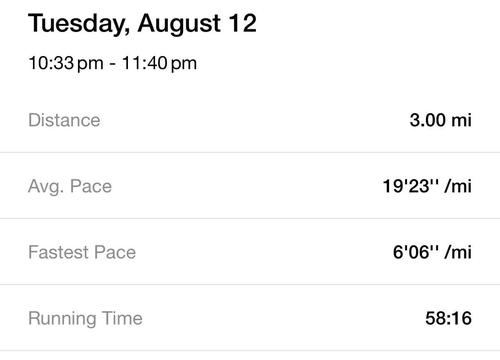500x360 pixels.
Task: Click the divider line beneath Fastest Pace row
Action: 250,285
